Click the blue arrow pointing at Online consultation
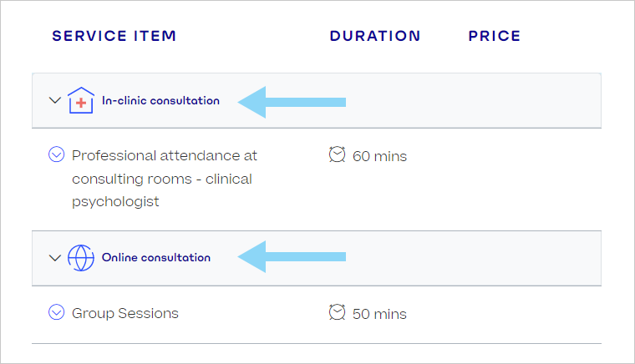This screenshot has height=364, width=635. (x=292, y=256)
